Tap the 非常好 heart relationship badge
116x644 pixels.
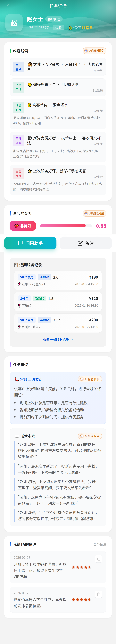pyautogui.click(x=23, y=226)
